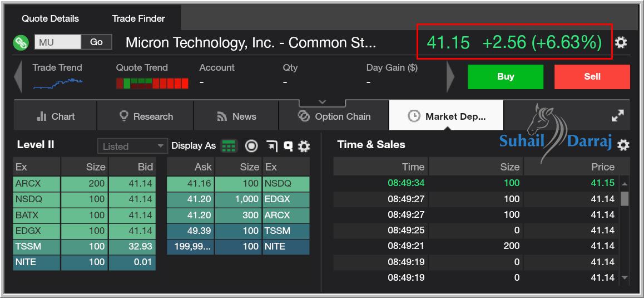Click Time & Sales scrollbar down arrow

625,278
